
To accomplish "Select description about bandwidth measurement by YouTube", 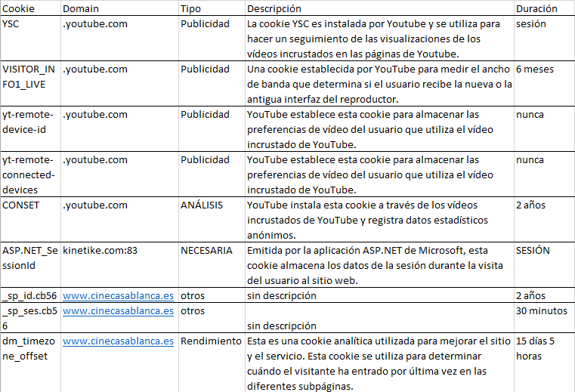I will pyautogui.click(x=379, y=85).
